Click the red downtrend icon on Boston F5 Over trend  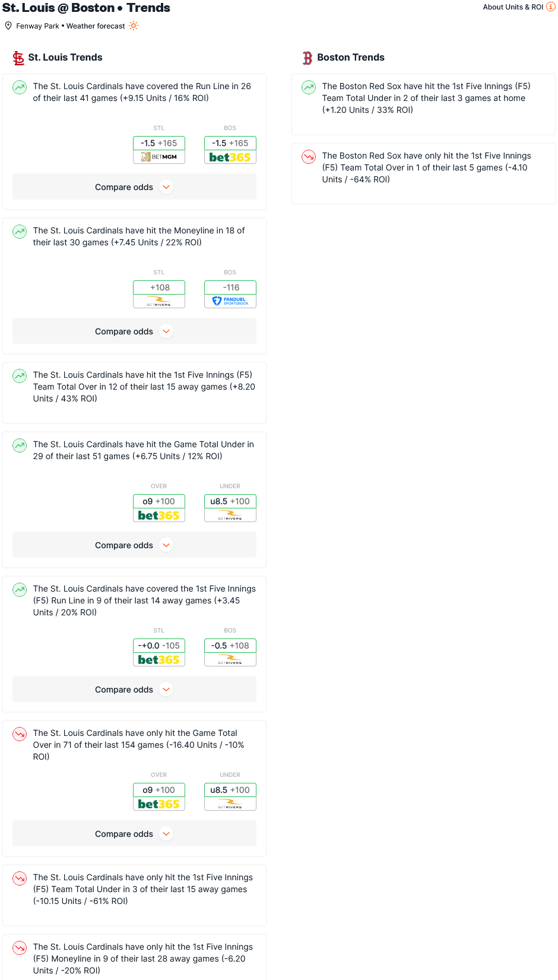[309, 157]
